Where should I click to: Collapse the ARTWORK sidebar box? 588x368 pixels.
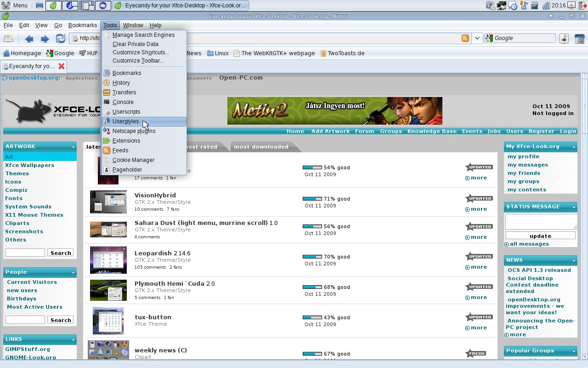point(73,147)
